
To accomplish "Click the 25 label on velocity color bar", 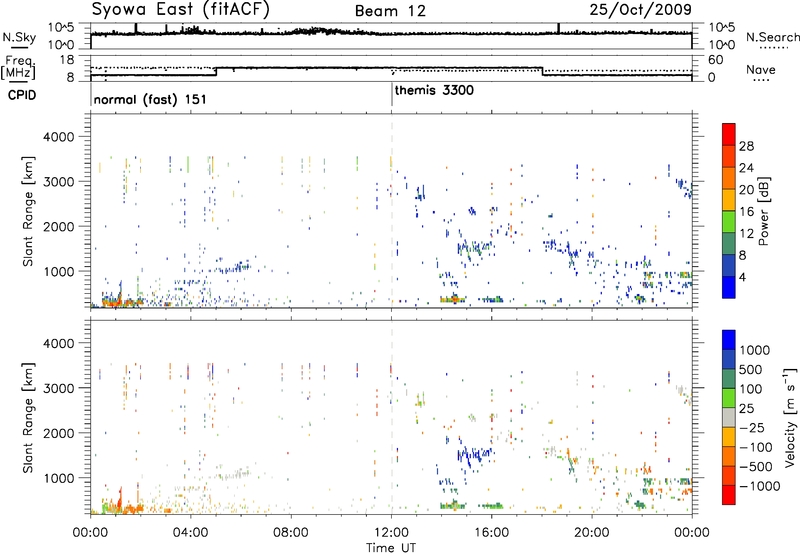I will coord(747,408).
